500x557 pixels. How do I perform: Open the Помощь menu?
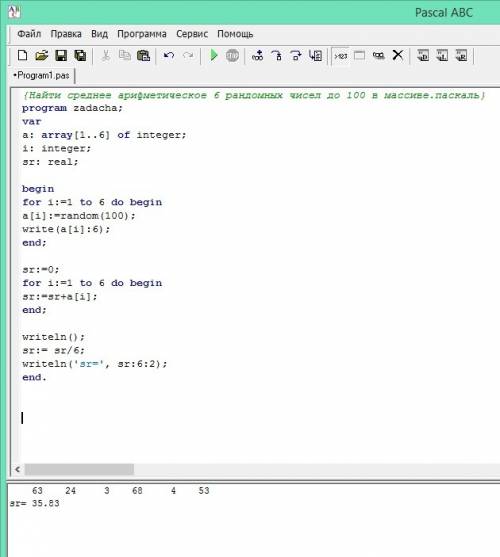[235, 34]
